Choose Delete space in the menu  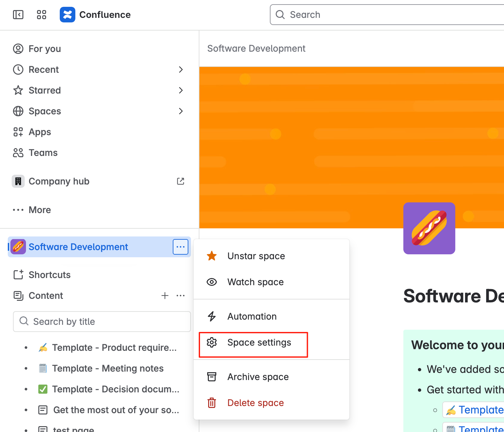coord(271,403)
